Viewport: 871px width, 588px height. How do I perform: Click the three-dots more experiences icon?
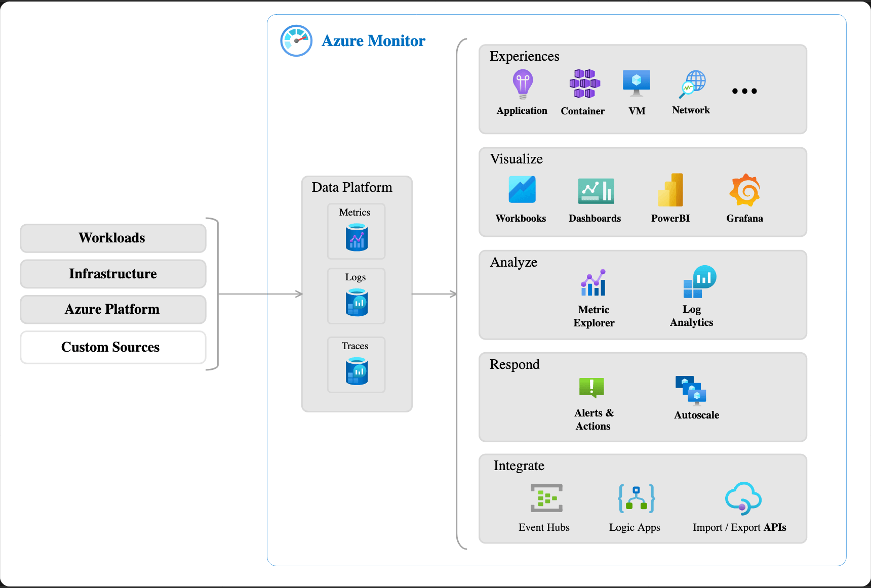pyautogui.click(x=744, y=91)
